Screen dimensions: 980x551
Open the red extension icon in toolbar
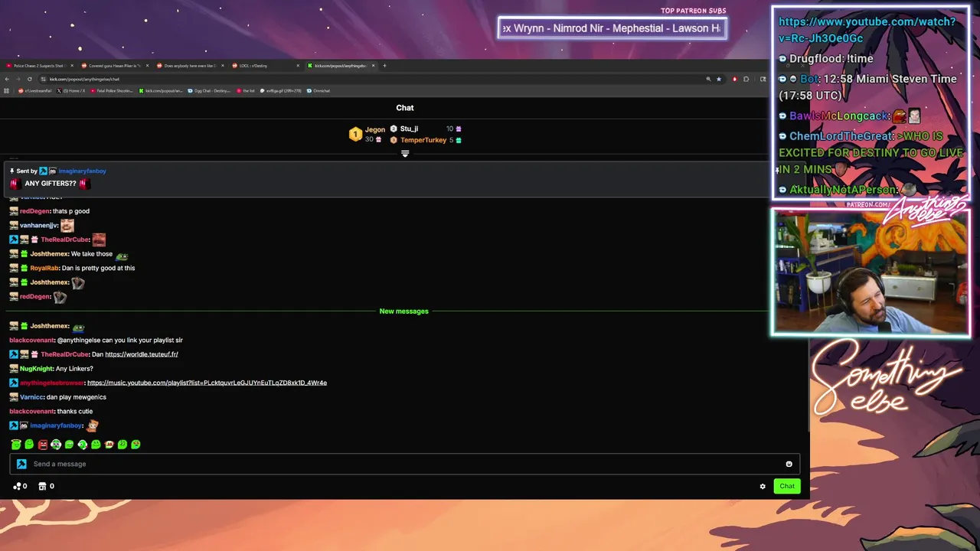click(x=735, y=79)
